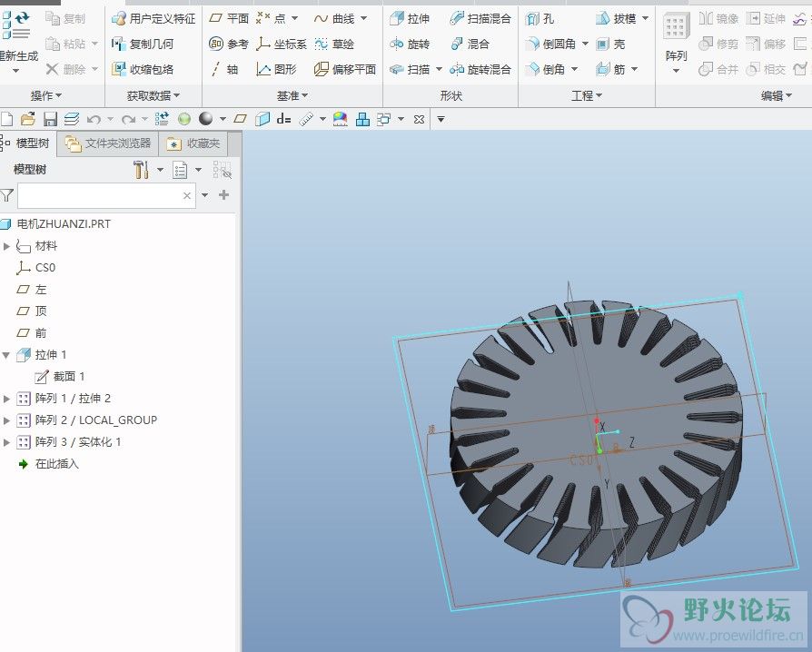Collapse the 拉伸 1 tree node
The width and height of the screenshot is (812, 652).
[x=6, y=355]
